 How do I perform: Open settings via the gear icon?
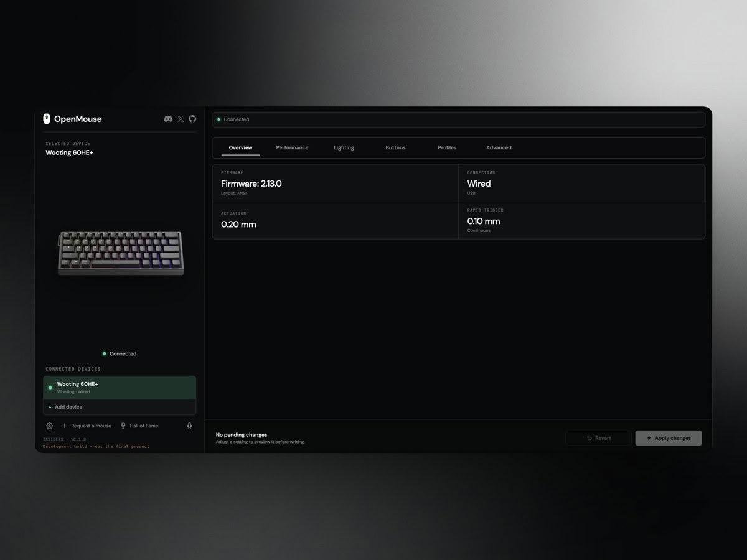coord(50,426)
